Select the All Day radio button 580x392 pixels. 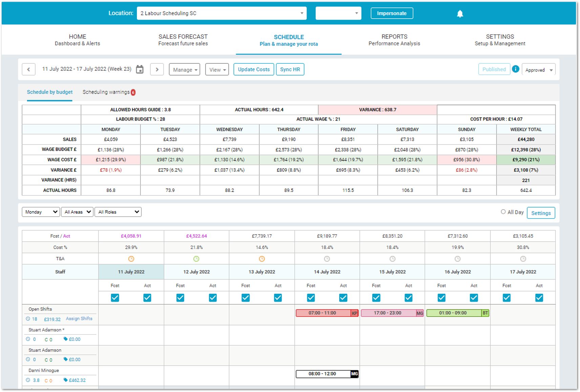[x=503, y=212]
